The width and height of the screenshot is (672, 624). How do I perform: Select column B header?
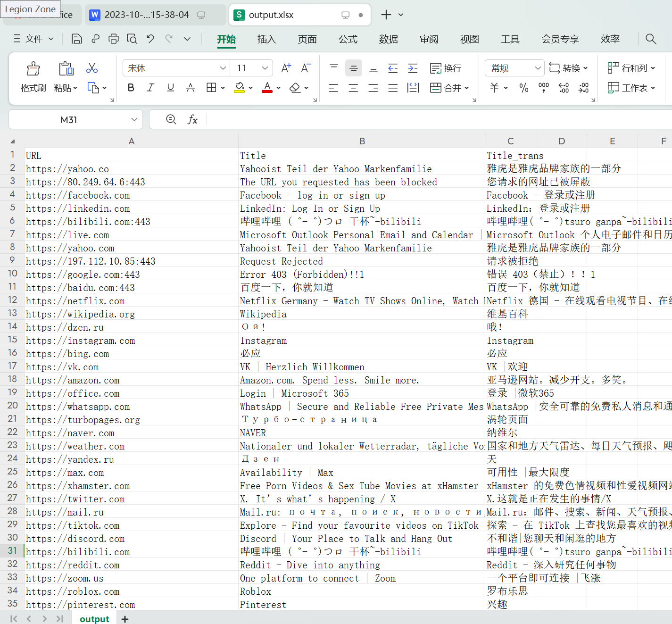click(362, 141)
